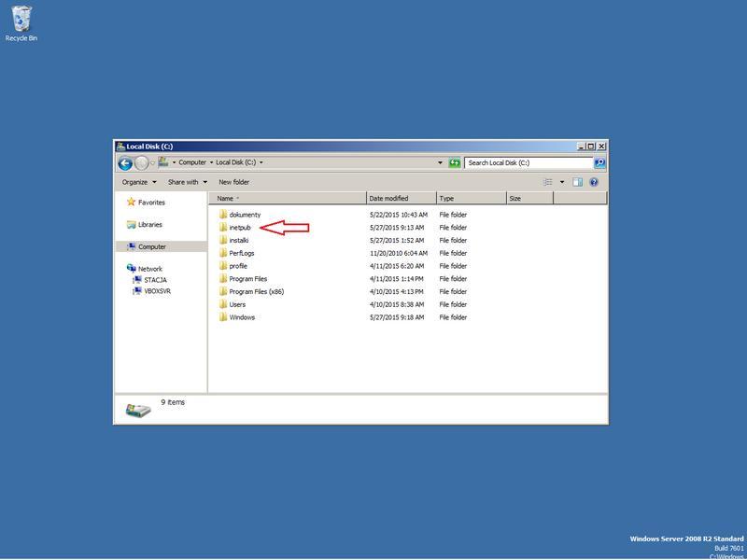
Task: Click the Forward navigation arrow button
Action: point(142,163)
